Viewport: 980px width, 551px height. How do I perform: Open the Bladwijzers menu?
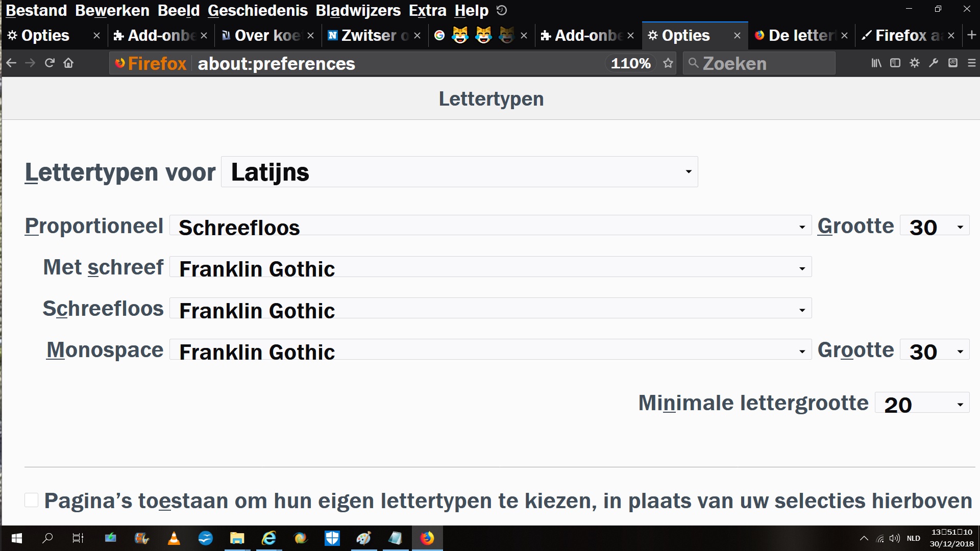coord(358,10)
